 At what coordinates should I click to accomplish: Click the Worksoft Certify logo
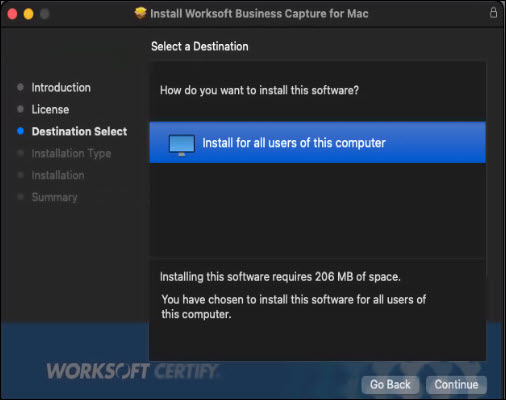click(132, 371)
